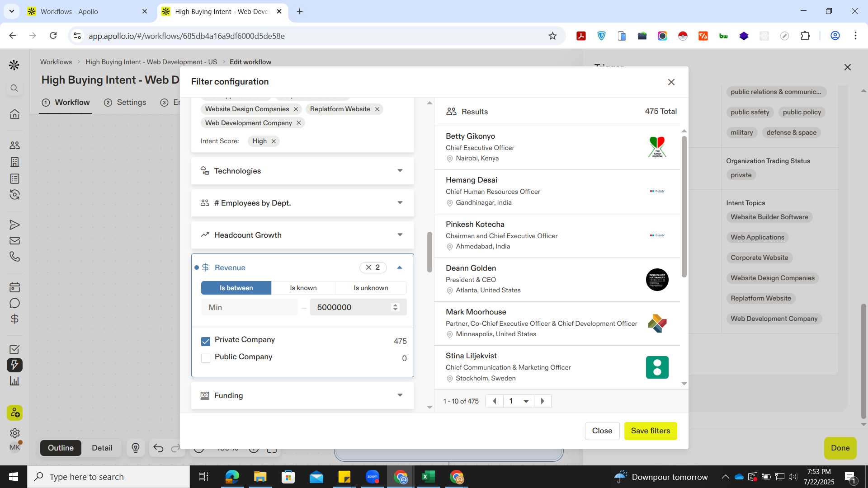868x488 pixels.
Task: Open File Explorer from the taskbar
Action: (x=260, y=477)
